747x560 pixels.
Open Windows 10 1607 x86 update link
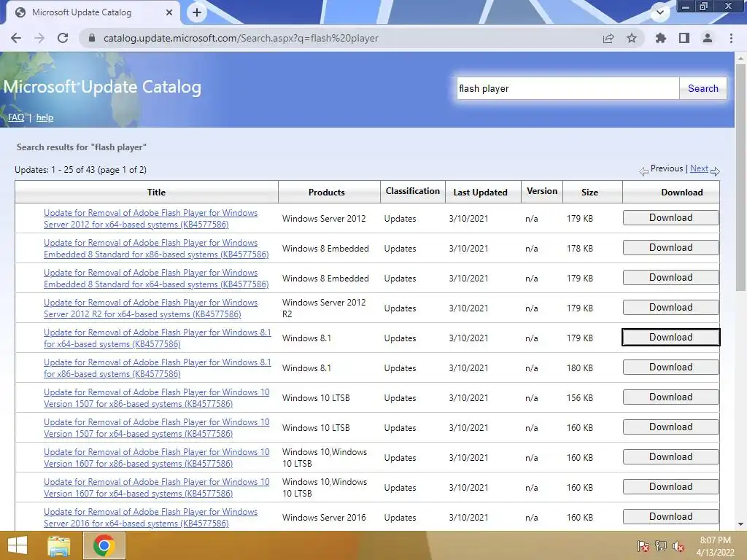[157, 458]
